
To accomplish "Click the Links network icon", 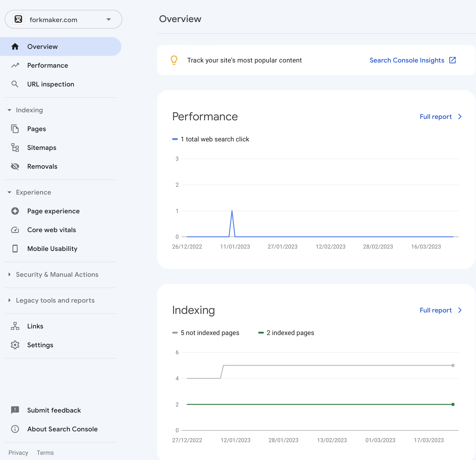I will point(15,326).
